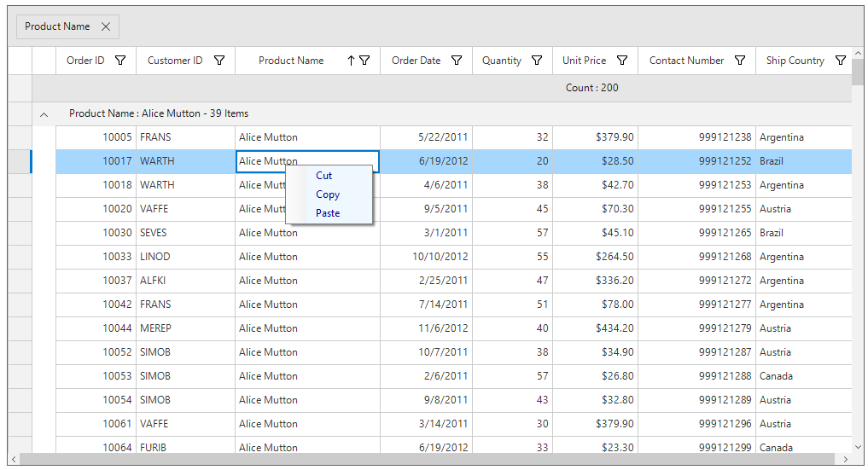Remove Product Name grouping with X icon

pos(106,26)
